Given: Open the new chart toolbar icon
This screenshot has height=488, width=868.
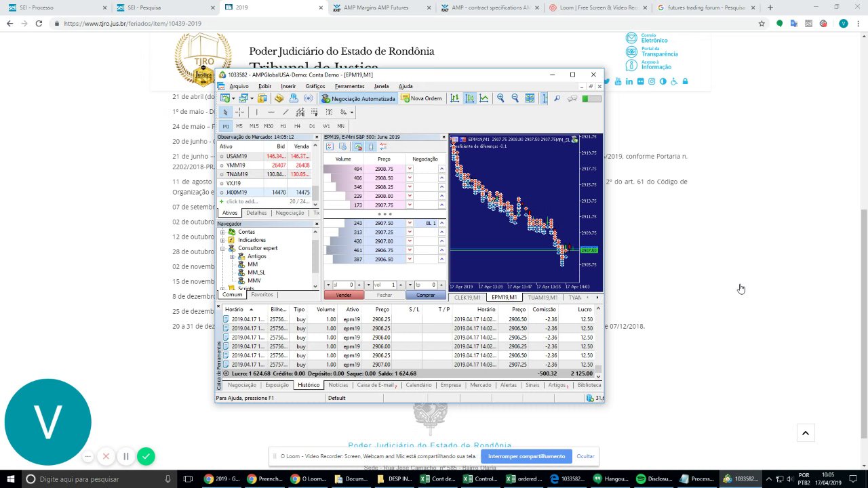Looking at the screenshot, I should (x=226, y=98).
